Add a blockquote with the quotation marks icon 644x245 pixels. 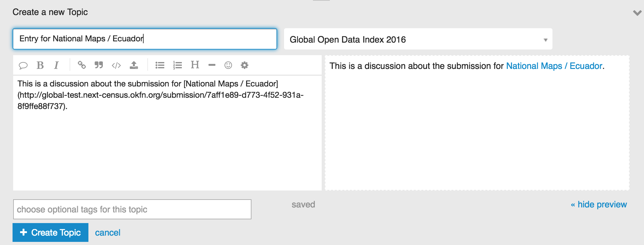[x=99, y=65]
